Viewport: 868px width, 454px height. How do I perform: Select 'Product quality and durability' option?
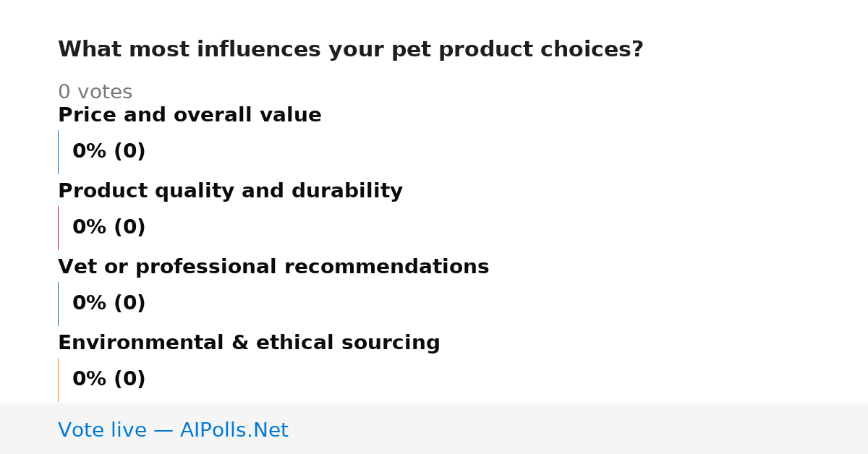click(230, 191)
